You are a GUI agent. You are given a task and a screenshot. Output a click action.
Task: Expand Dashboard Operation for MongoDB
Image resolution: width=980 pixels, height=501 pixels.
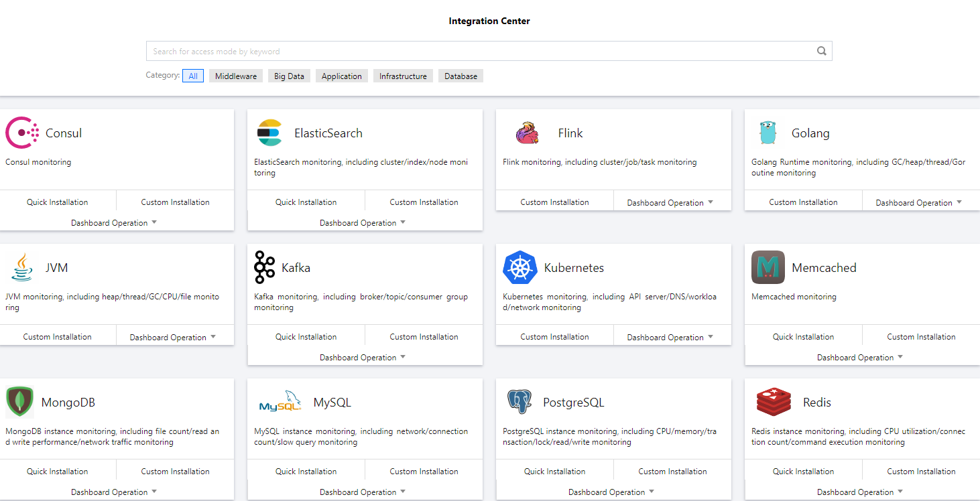coord(114,492)
